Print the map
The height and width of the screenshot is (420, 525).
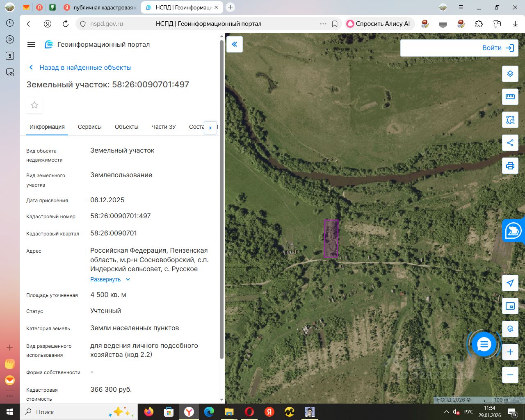[510, 166]
